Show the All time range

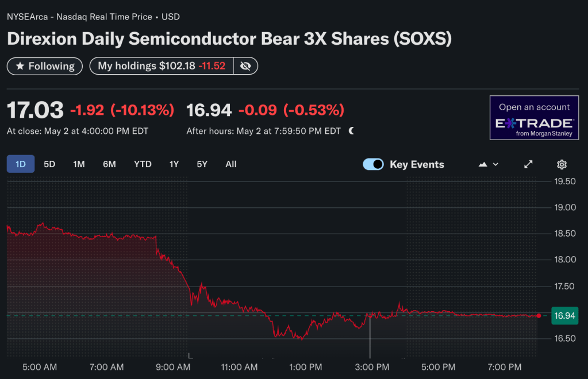[231, 164]
